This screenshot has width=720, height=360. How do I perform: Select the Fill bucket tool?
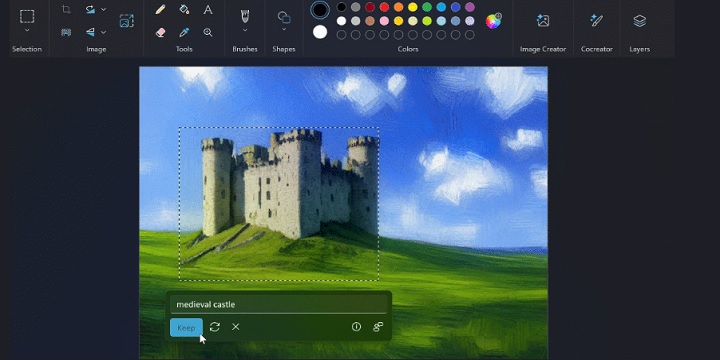click(x=184, y=9)
